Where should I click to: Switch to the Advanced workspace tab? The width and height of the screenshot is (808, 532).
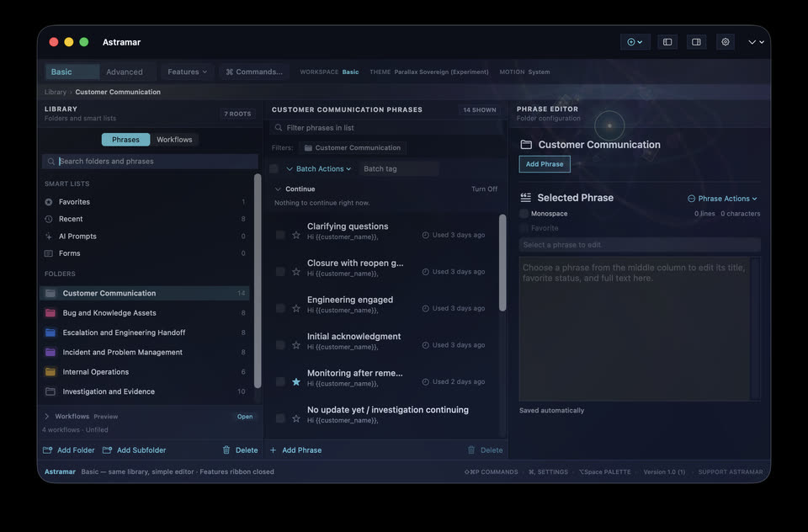pos(125,72)
